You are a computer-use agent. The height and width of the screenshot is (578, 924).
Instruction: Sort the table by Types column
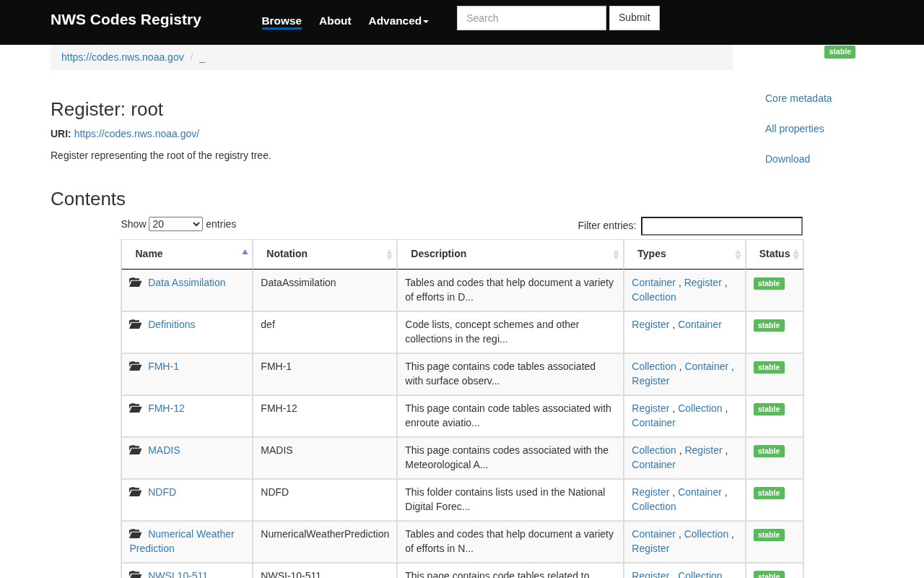[738, 254]
